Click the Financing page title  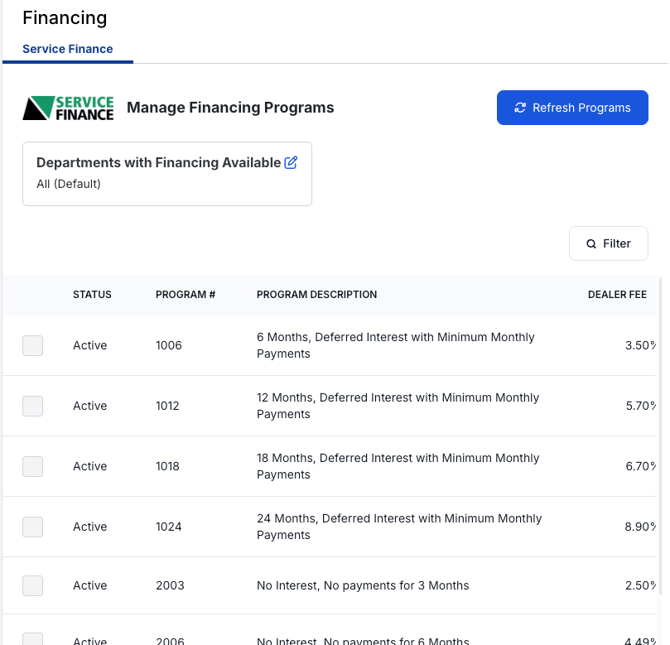pos(65,18)
